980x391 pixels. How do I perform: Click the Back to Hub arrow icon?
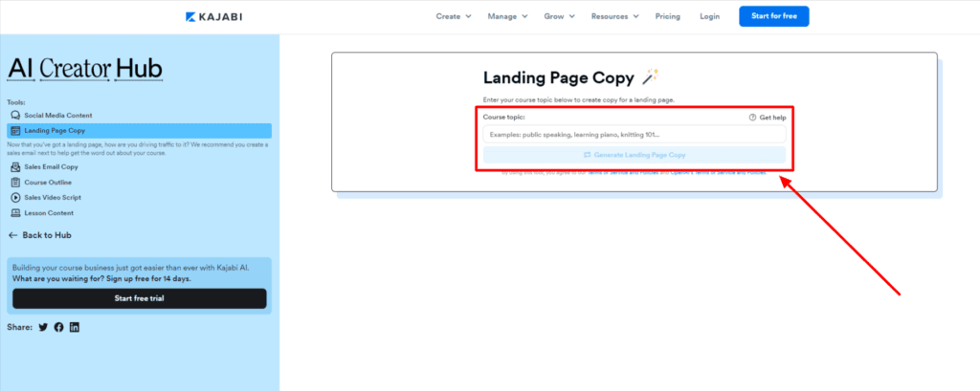[13, 235]
